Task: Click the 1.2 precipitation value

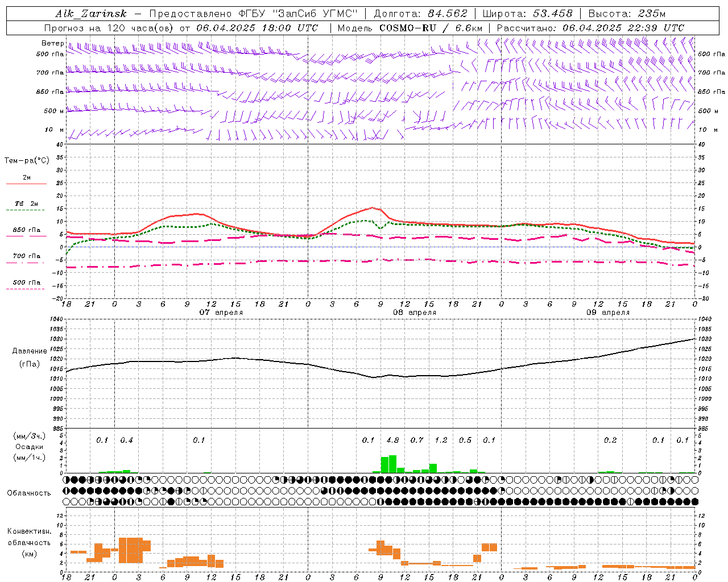Action: pyautogui.click(x=441, y=440)
